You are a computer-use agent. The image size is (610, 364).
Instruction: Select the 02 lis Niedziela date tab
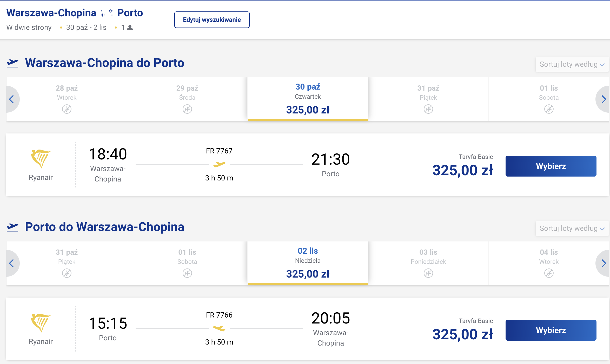pos(308,263)
